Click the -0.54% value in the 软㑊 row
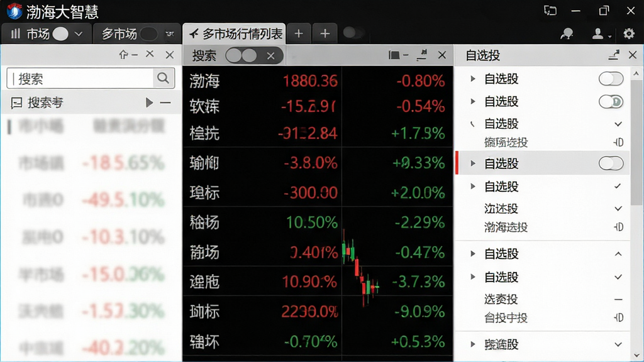Image resolution: width=644 pixels, height=362 pixels. pyautogui.click(x=420, y=107)
